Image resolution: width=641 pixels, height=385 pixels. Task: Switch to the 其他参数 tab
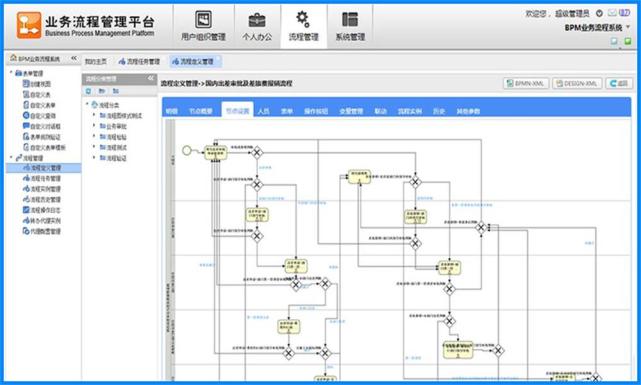(x=468, y=111)
